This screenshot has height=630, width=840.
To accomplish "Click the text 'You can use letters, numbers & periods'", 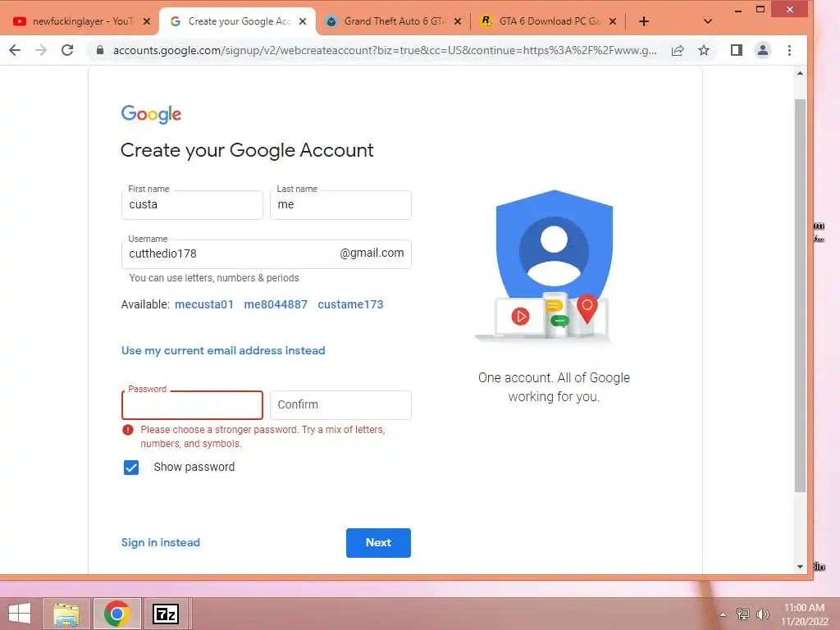I will (x=214, y=278).
